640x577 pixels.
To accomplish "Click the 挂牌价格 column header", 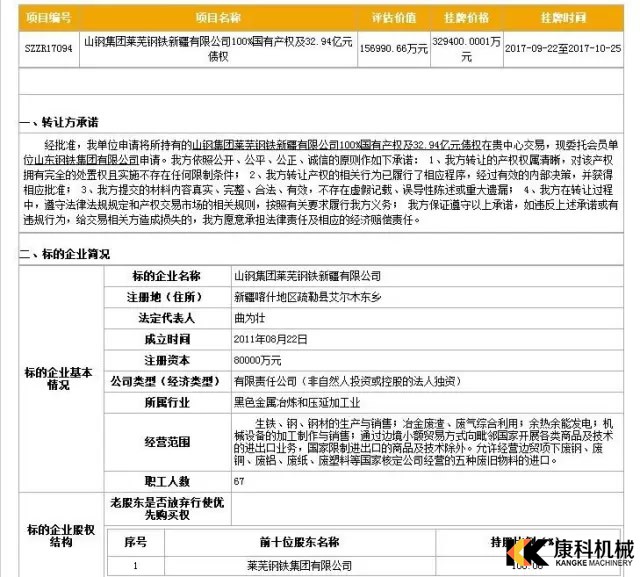I will 467,18.
